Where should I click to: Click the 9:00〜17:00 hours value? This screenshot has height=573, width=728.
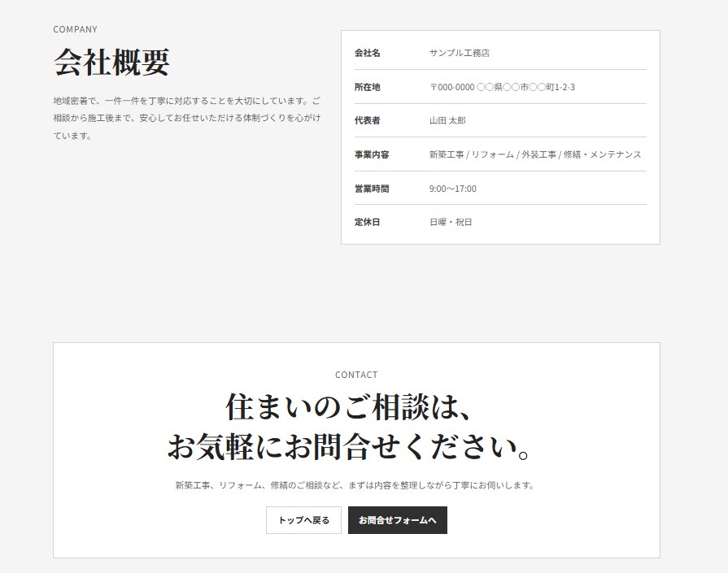click(453, 189)
